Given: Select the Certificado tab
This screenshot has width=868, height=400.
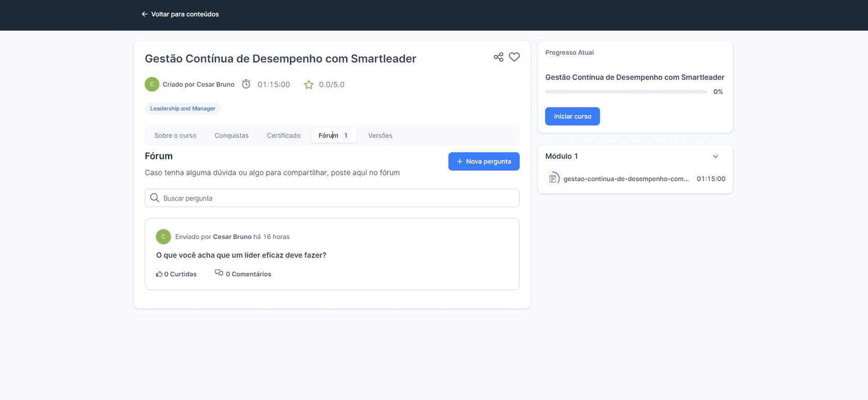Looking at the screenshot, I should click(284, 136).
